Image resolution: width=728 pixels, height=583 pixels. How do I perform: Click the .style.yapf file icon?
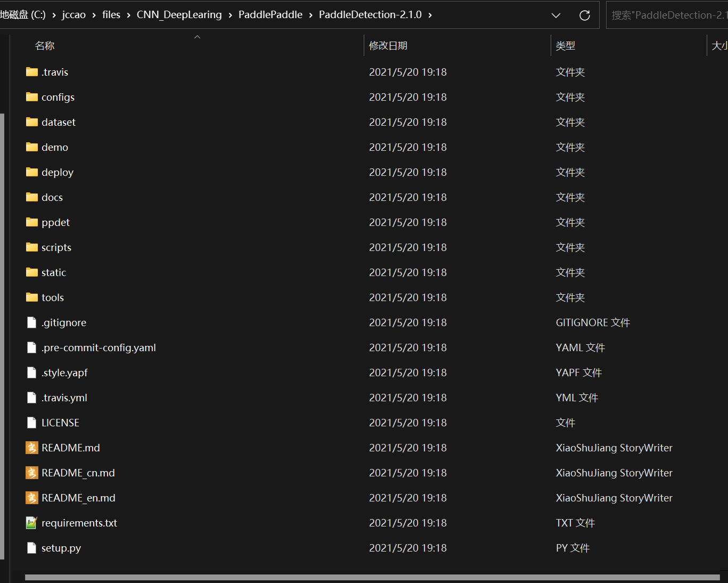point(32,373)
